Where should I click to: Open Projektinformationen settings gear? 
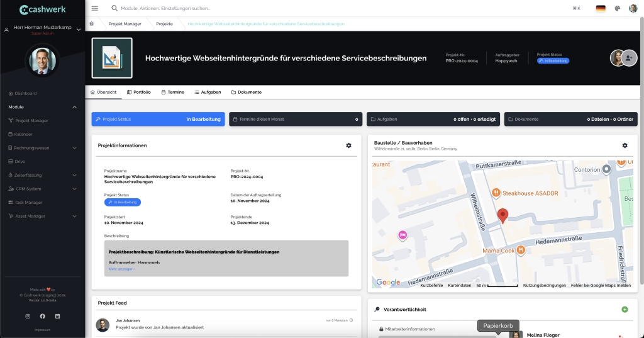(348, 145)
